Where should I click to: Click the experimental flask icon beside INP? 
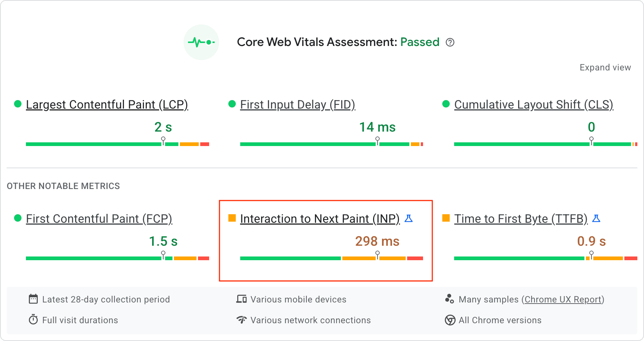[409, 219]
